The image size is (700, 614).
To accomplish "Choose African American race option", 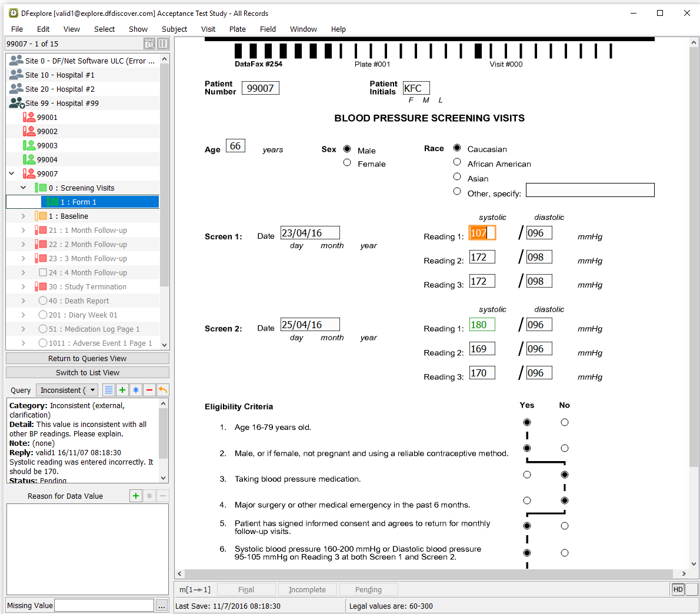I will click(x=457, y=162).
